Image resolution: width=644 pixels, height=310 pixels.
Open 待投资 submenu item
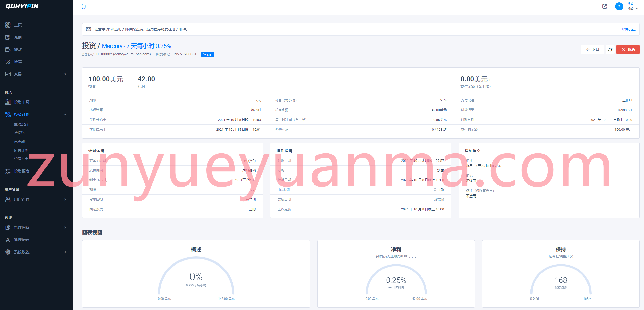[19, 133]
